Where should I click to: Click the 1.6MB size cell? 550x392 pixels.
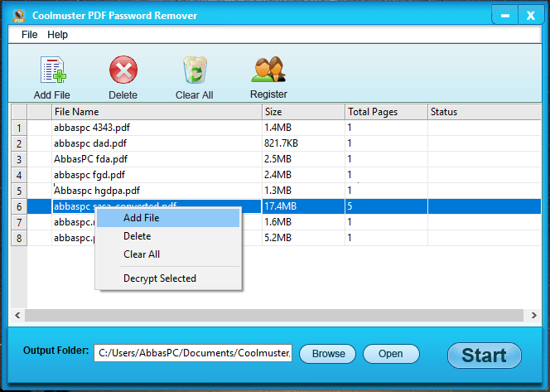tap(303, 222)
